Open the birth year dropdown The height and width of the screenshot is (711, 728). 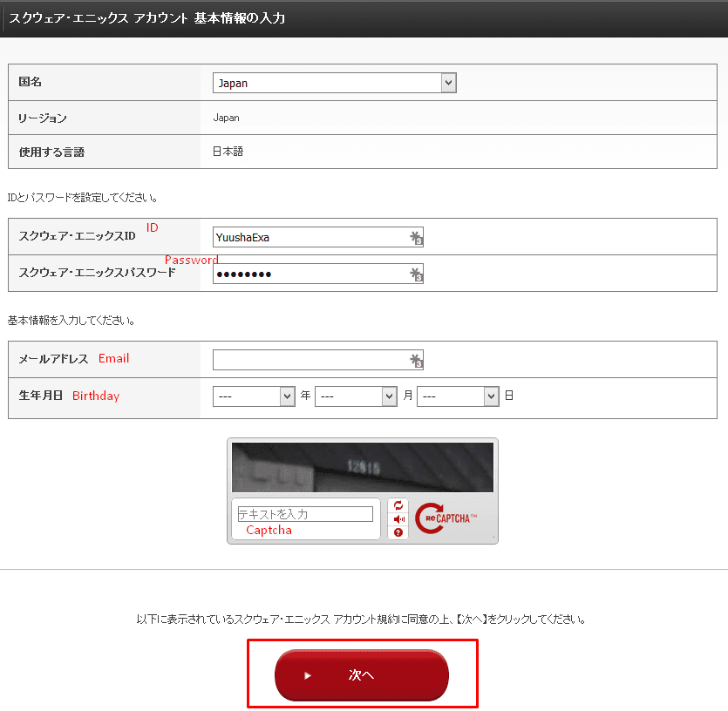(x=254, y=396)
